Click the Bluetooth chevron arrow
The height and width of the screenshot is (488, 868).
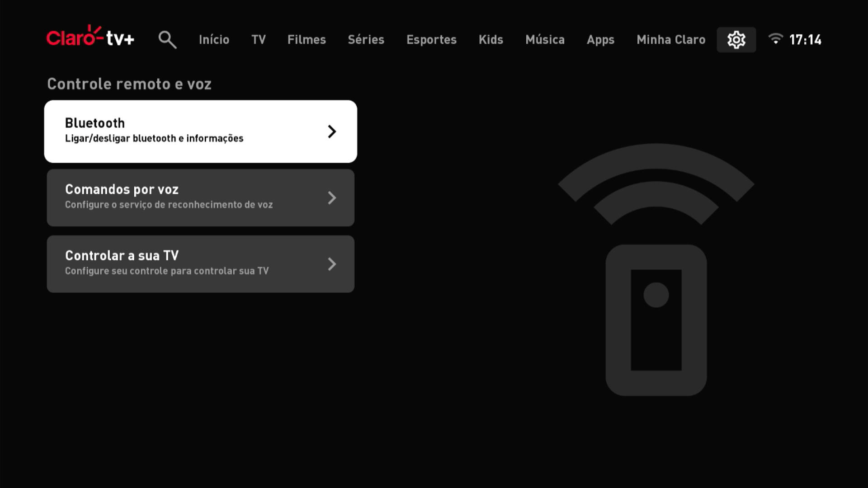[x=333, y=131]
